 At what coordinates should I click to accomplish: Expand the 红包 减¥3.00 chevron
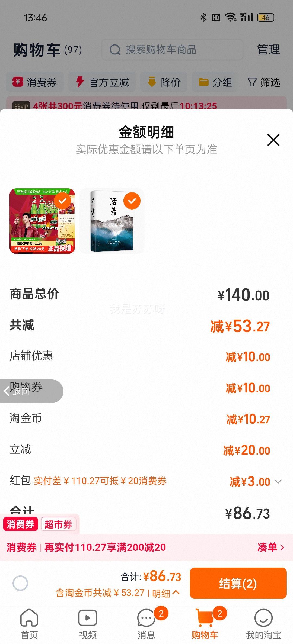tap(278, 482)
